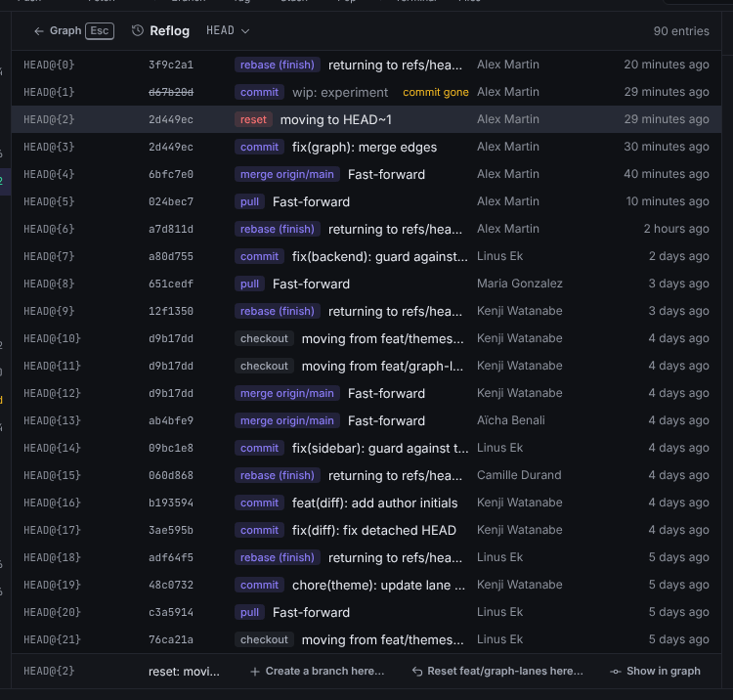Screen dimensions: 733x700
Task: Click hash a80d755
Action: point(171,256)
